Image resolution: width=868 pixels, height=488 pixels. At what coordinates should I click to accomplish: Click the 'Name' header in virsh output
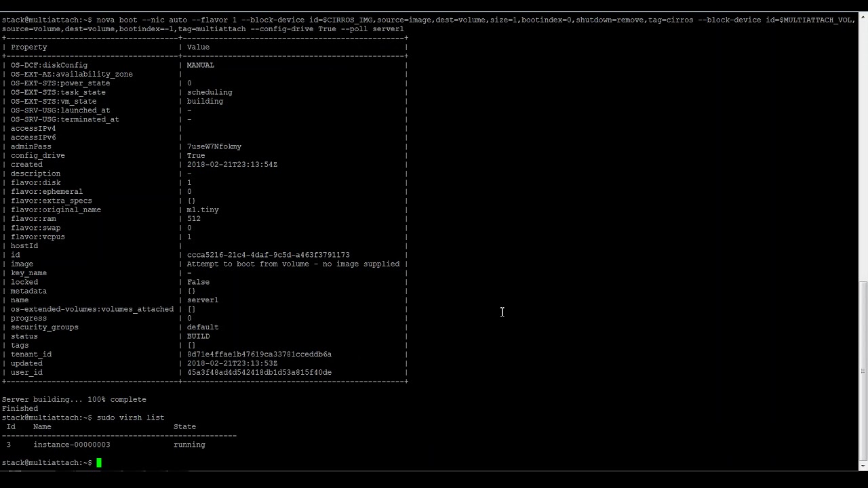(x=42, y=426)
